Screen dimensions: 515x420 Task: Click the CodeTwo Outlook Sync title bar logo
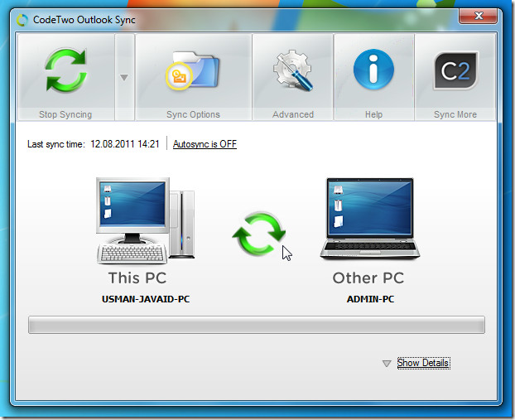click(22, 20)
